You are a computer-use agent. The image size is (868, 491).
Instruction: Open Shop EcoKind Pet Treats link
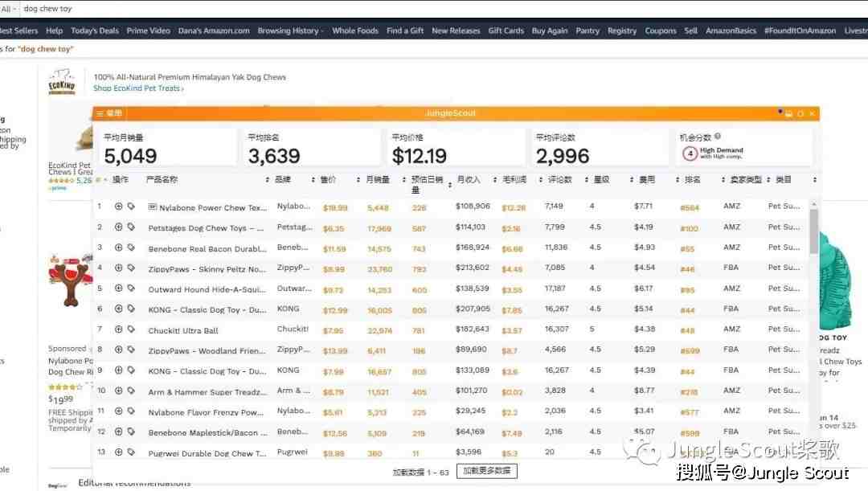coord(138,88)
